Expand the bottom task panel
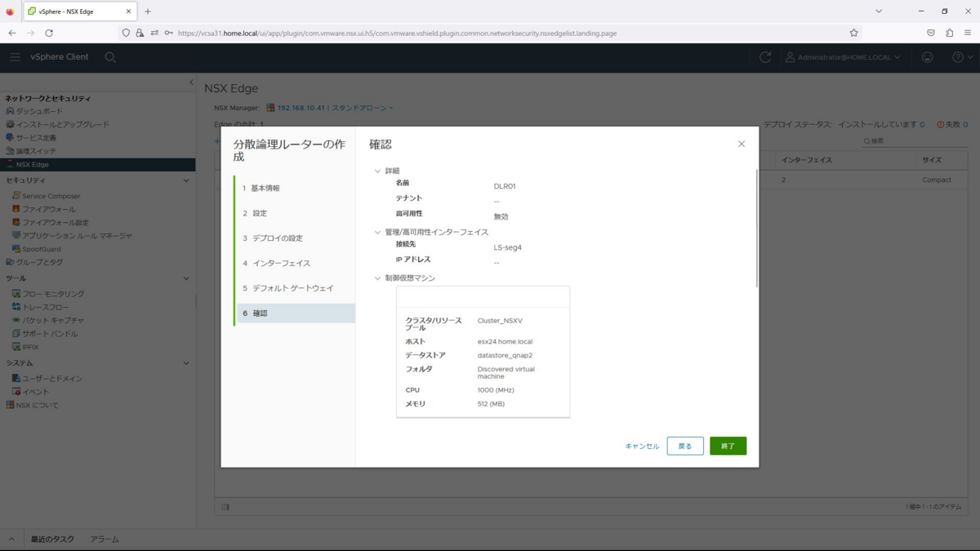The width and height of the screenshot is (980, 551). (11, 540)
